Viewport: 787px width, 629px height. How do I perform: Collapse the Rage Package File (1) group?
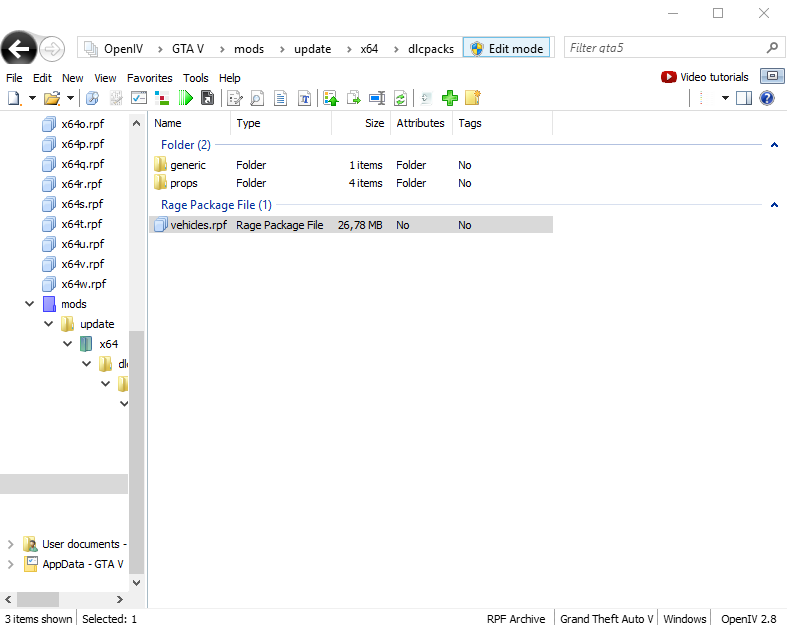pyautogui.click(x=774, y=205)
